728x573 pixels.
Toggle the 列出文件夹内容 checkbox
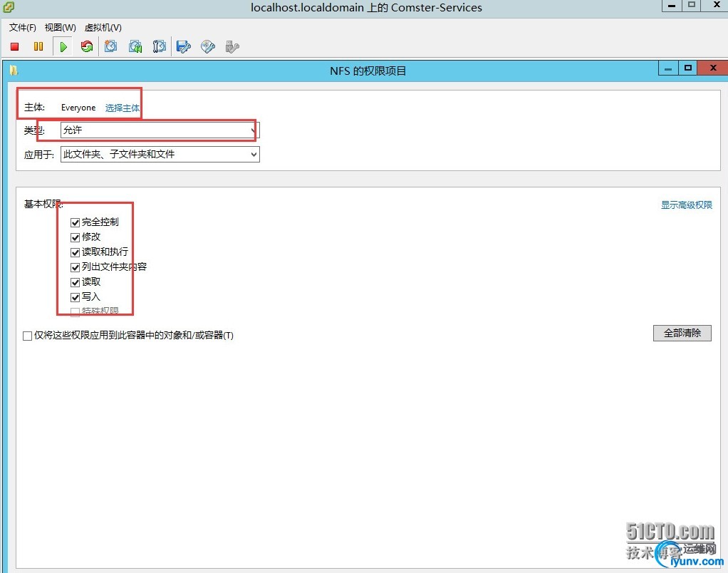[76, 267]
